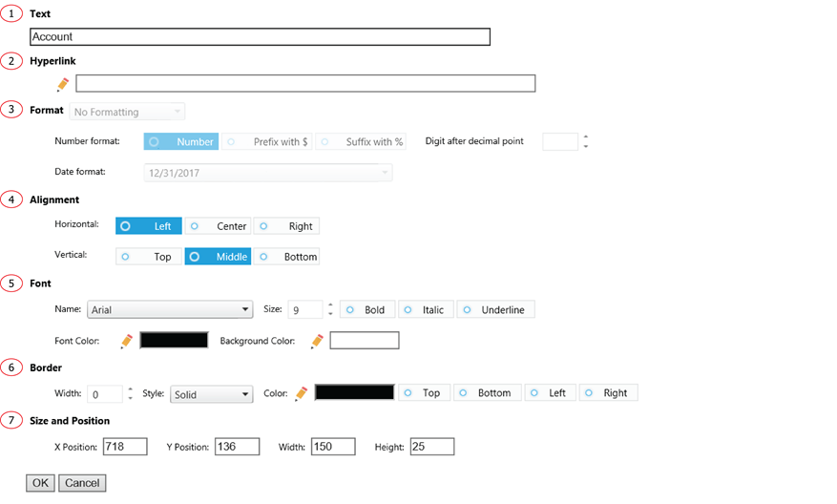Click the font Size field

coord(305,309)
